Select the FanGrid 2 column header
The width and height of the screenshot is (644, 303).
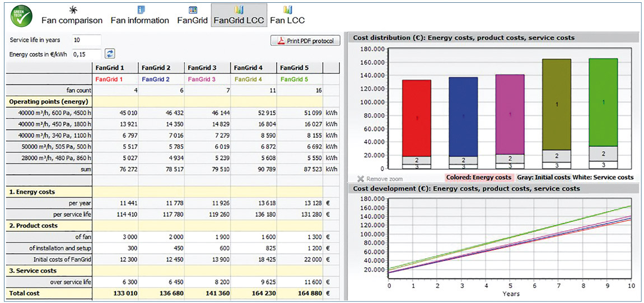click(161, 67)
